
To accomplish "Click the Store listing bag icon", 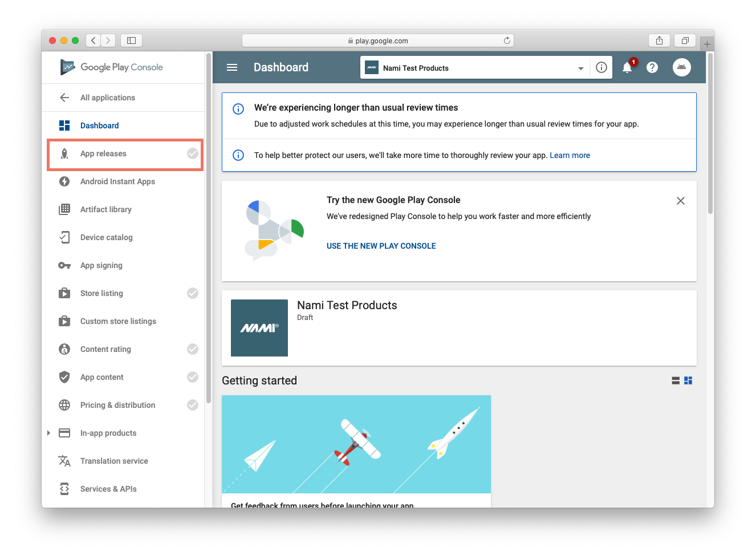I will point(64,293).
